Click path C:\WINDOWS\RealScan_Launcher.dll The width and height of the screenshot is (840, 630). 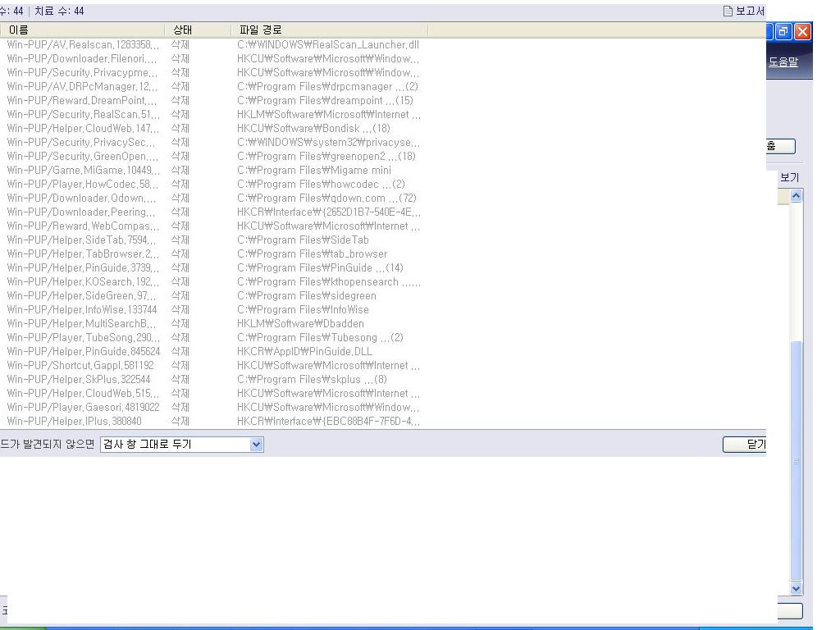328,44
